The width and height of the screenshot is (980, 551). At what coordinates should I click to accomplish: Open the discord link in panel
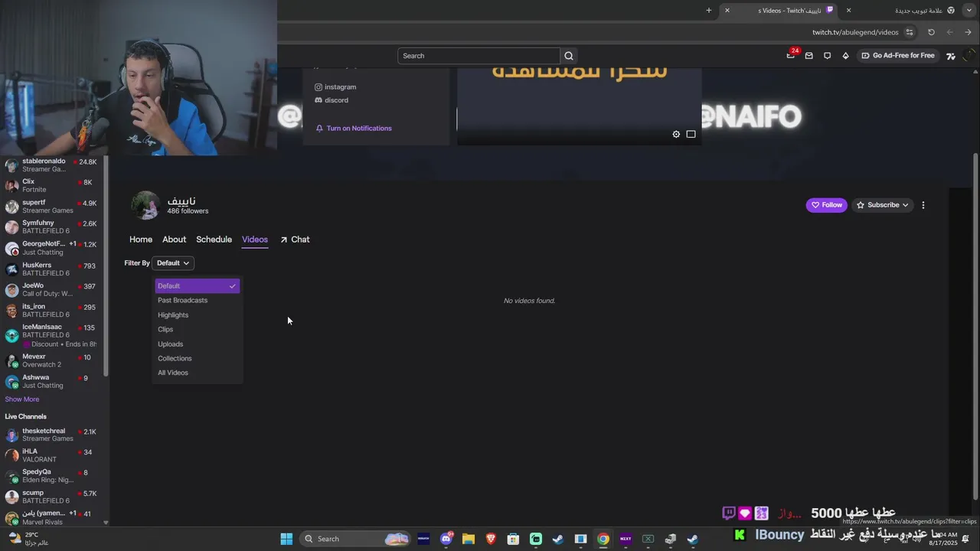coord(332,100)
